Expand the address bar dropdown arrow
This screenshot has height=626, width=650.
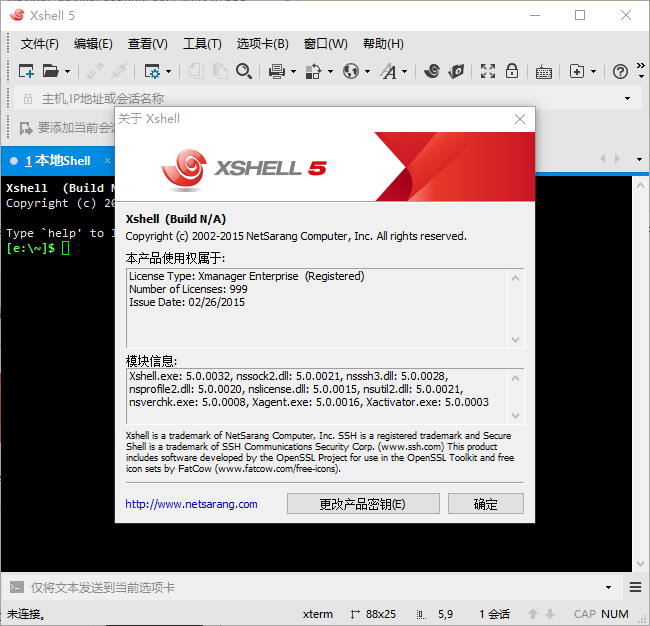[x=627, y=99]
